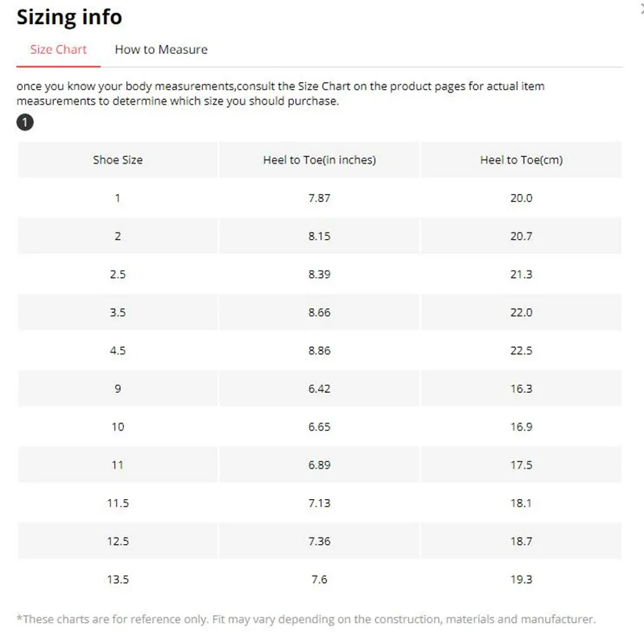Click shoe size 9 cell

pyautogui.click(x=118, y=389)
